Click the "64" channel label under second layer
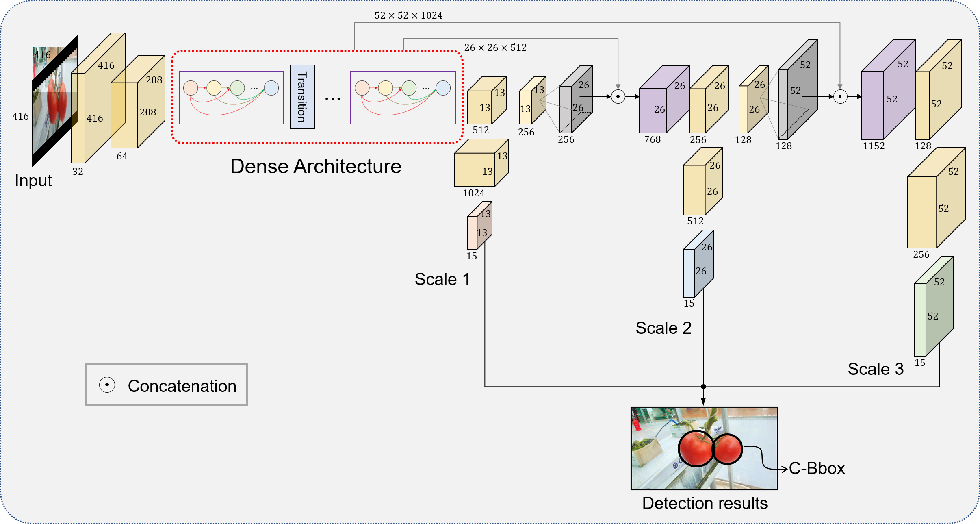This screenshot has width=980, height=524. tap(122, 156)
